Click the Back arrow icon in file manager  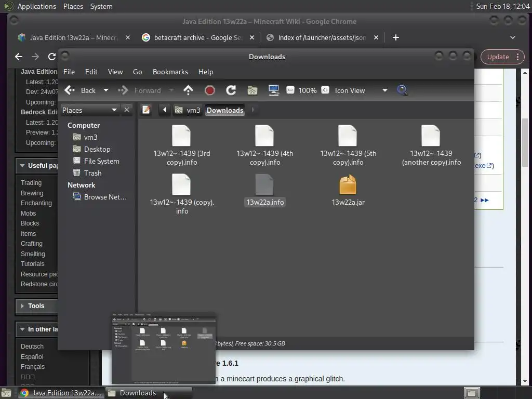pos(70,90)
